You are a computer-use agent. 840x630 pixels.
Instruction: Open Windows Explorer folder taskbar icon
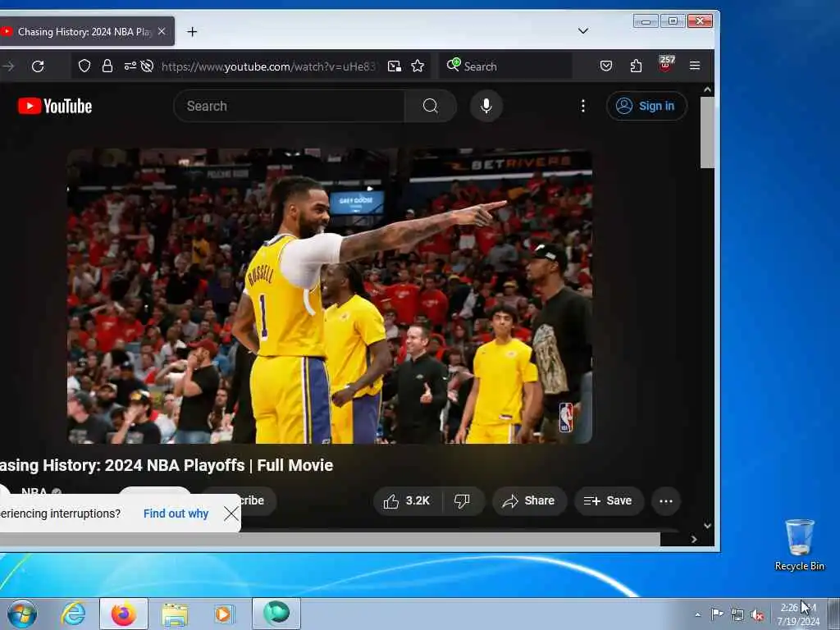click(x=175, y=614)
